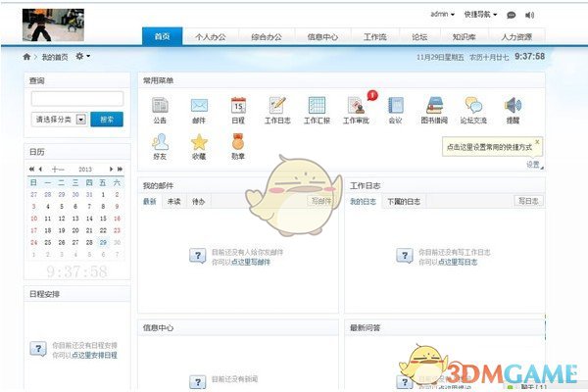This screenshot has height=392, width=588.
Task: Click the 点这里写日志 link
Action: click(x=458, y=262)
